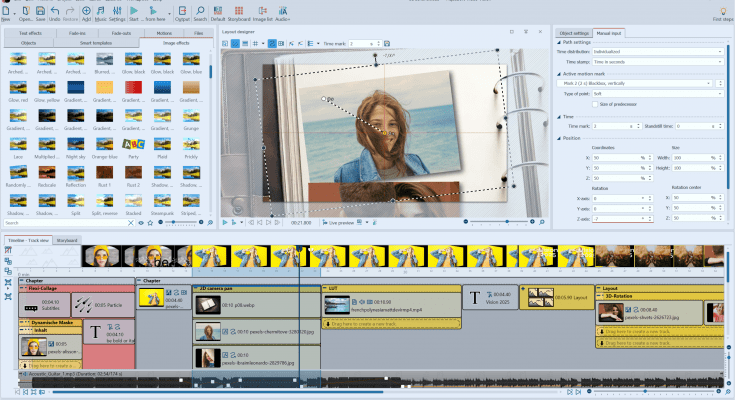Switch to the Fade-outs tab

(x=121, y=33)
